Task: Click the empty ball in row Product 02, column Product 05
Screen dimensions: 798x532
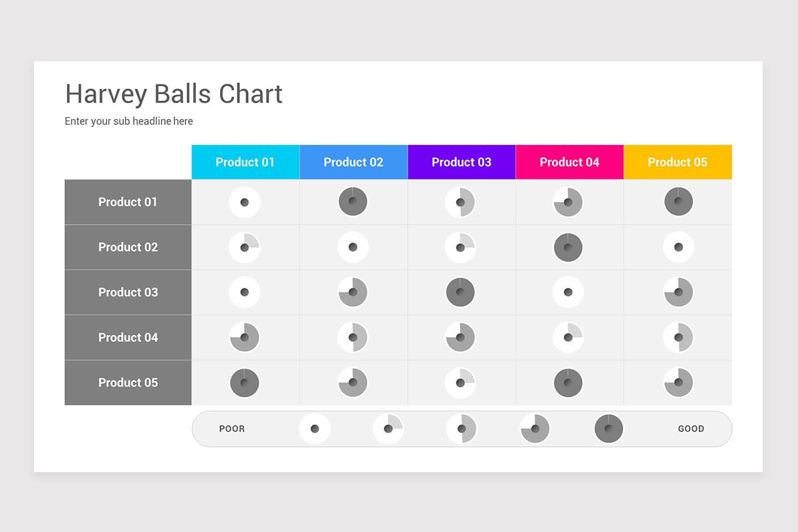Action: click(x=678, y=247)
